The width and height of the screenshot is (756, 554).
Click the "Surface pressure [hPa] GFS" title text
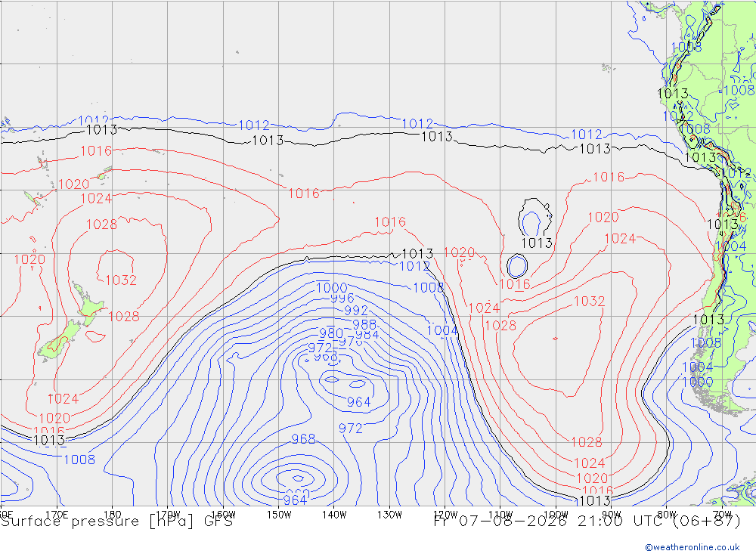click(116, 522)
